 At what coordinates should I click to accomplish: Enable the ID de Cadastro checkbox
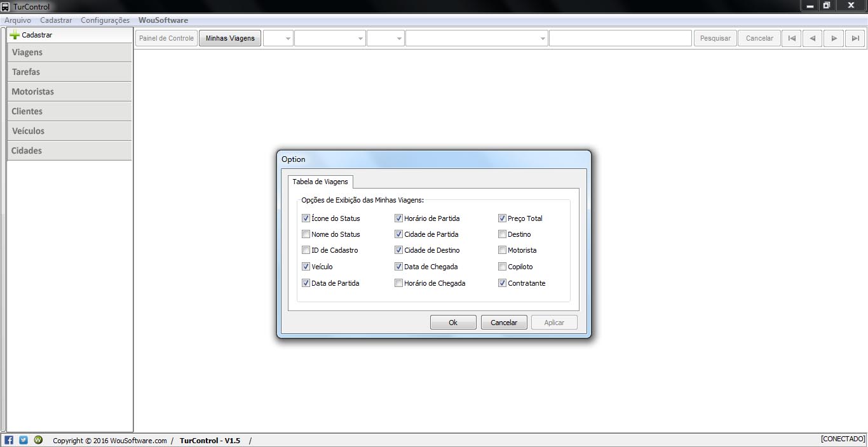pyautogui.click(x=306, y=250)
